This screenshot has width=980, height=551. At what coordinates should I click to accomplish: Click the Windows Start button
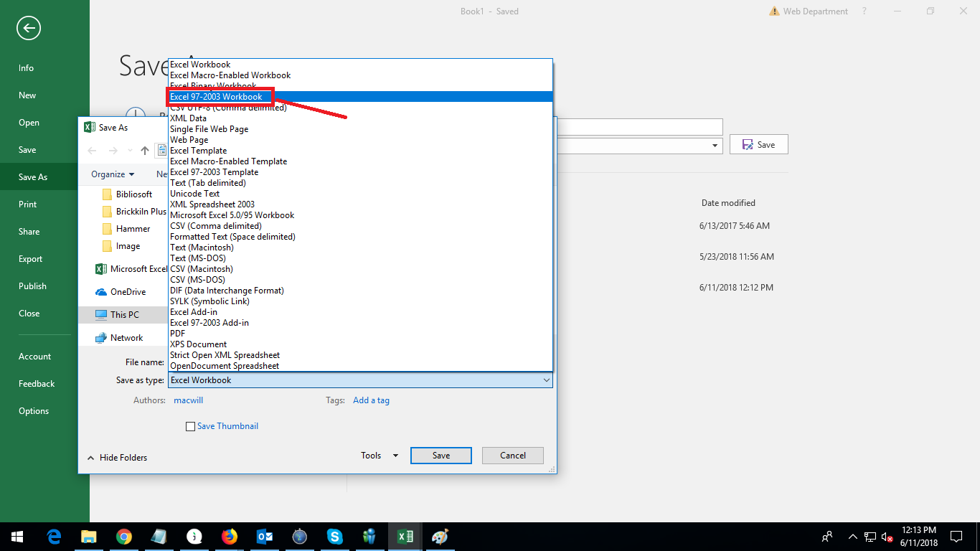click(x=17, y=536)
